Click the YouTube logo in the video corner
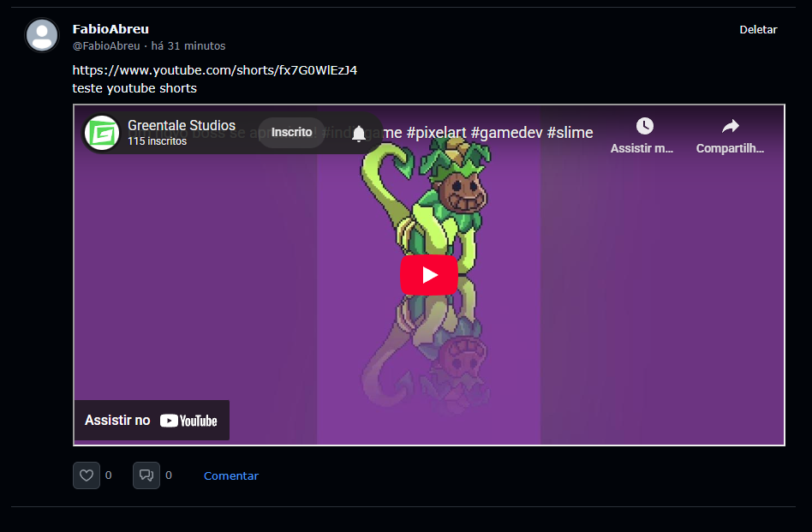The image size is (812, 532). click(x=188, y=421)
